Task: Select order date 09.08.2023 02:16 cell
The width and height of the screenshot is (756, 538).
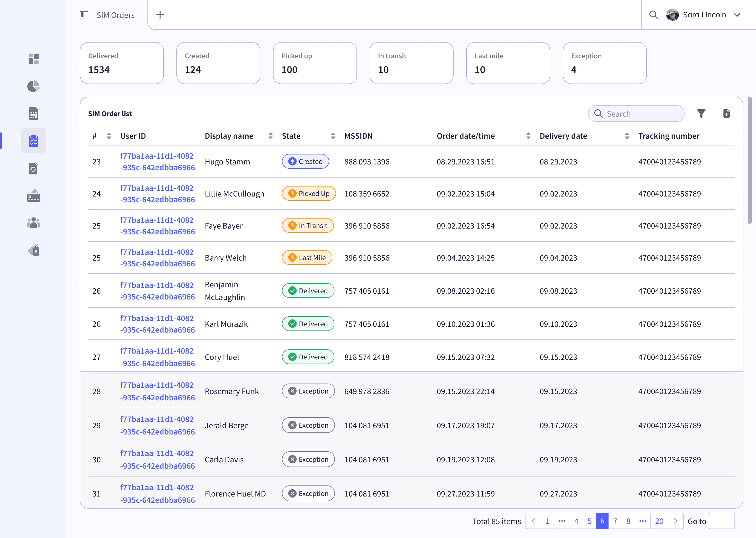Action: point(466,291)
